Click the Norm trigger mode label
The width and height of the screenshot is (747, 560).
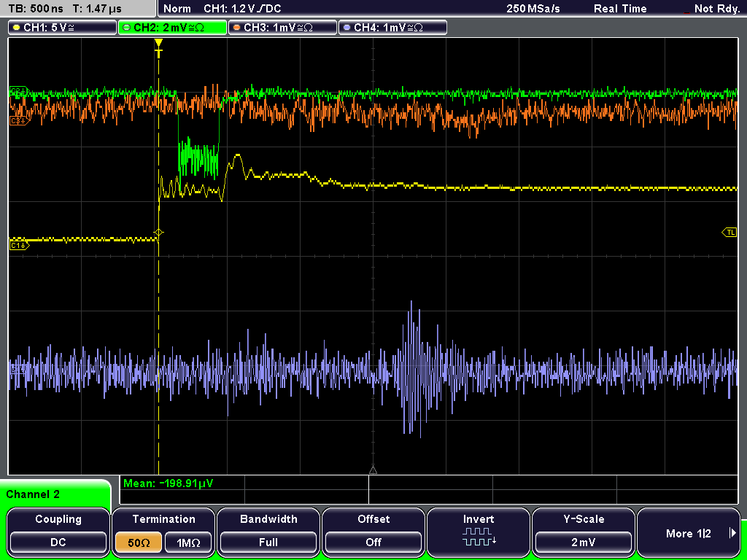[177, 9]
